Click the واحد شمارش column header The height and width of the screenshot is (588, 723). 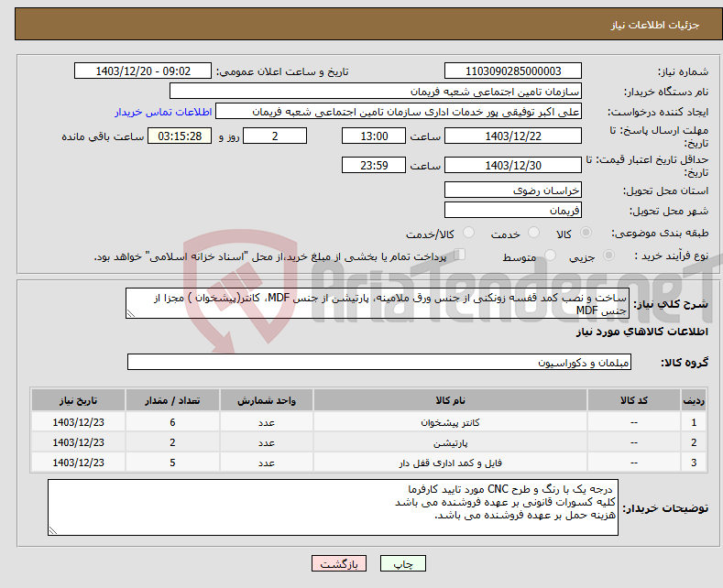(267, 400)
